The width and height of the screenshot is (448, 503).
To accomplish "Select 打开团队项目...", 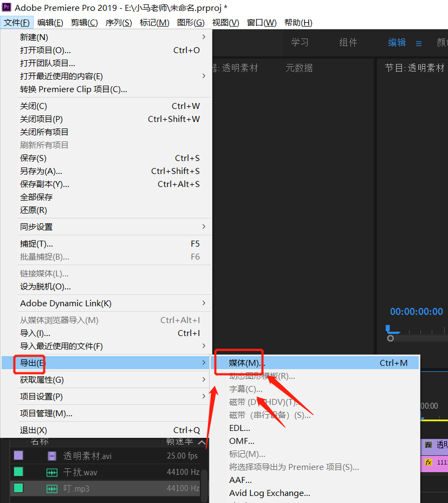I will pos(106,63).
